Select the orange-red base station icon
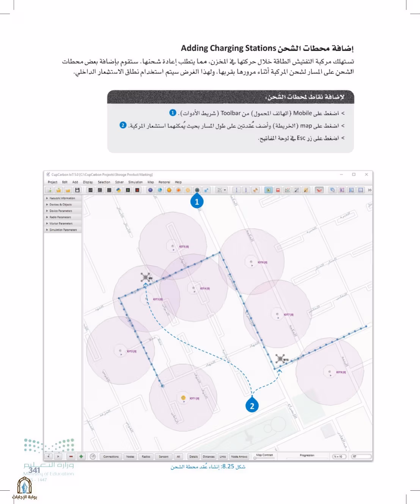 coord(178,190)
